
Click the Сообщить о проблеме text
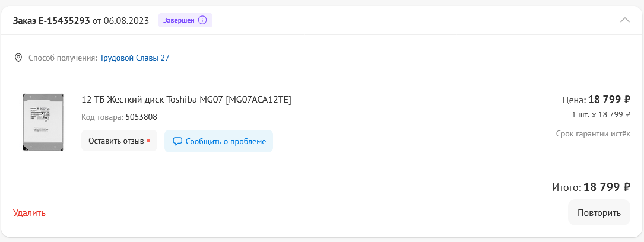pyautogui.click(x=226, y=142)
